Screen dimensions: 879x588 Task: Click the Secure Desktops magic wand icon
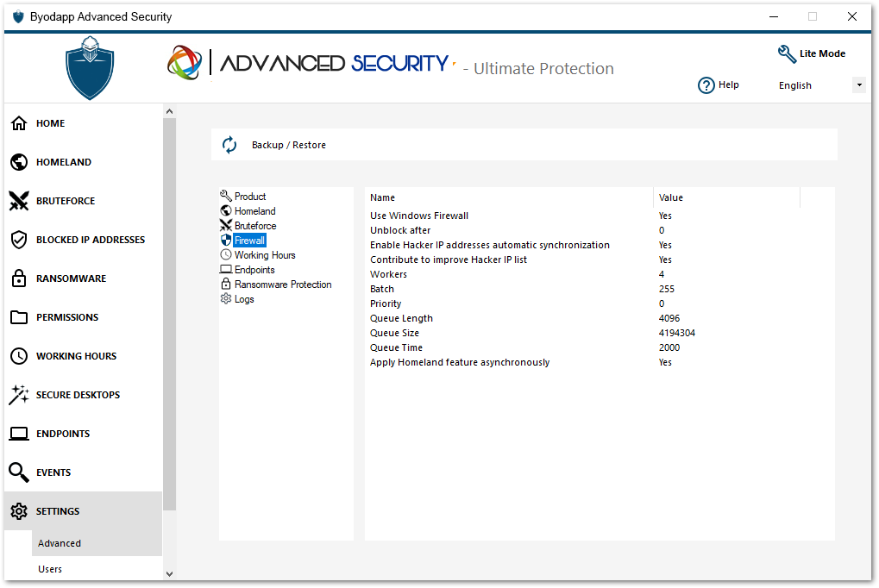[x=19, y=395]
